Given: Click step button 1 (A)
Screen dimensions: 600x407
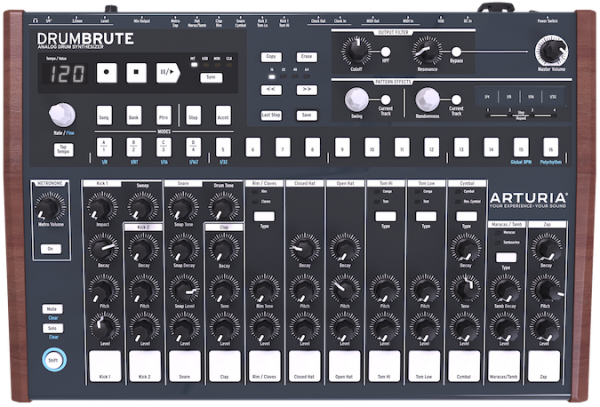Looking at the screenshot, I should coord(104,148).
